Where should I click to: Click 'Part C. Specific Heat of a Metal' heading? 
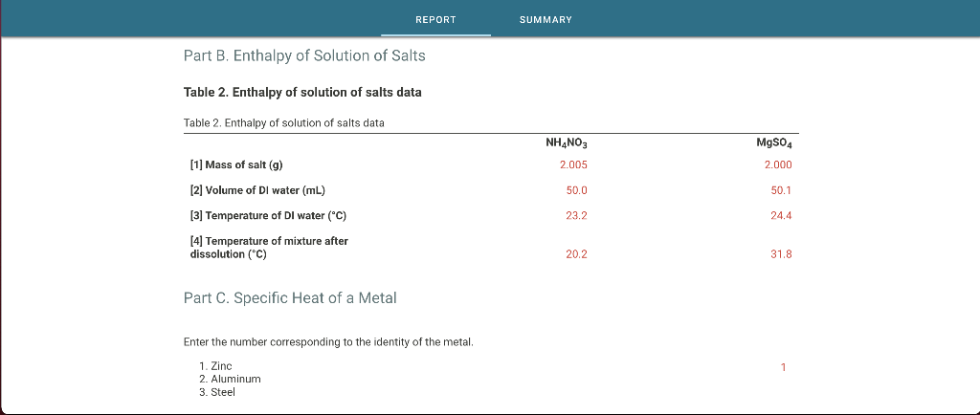click(290, 297)
